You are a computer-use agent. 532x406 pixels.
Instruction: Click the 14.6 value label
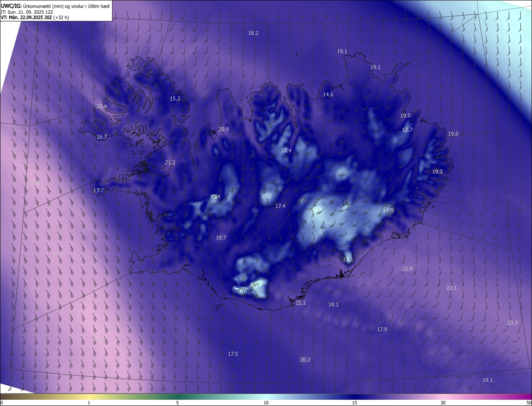pyautogui.click(x=328, y=95)
